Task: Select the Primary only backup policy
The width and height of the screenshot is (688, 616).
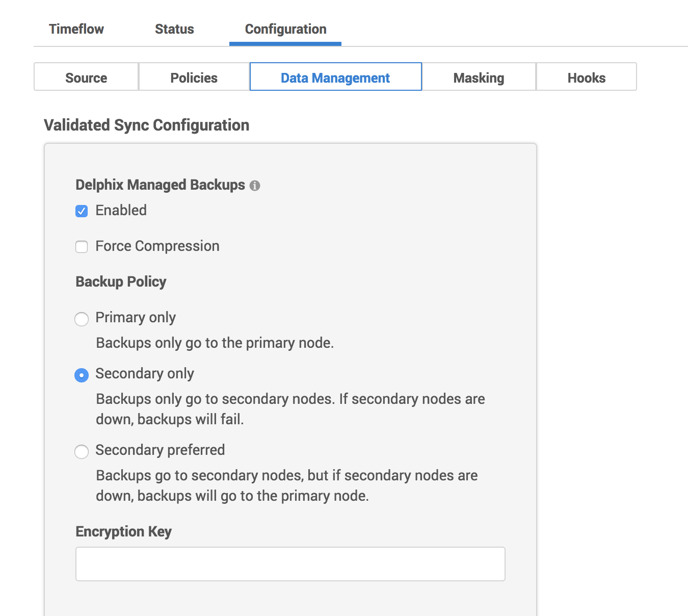Action: (82, 319)
